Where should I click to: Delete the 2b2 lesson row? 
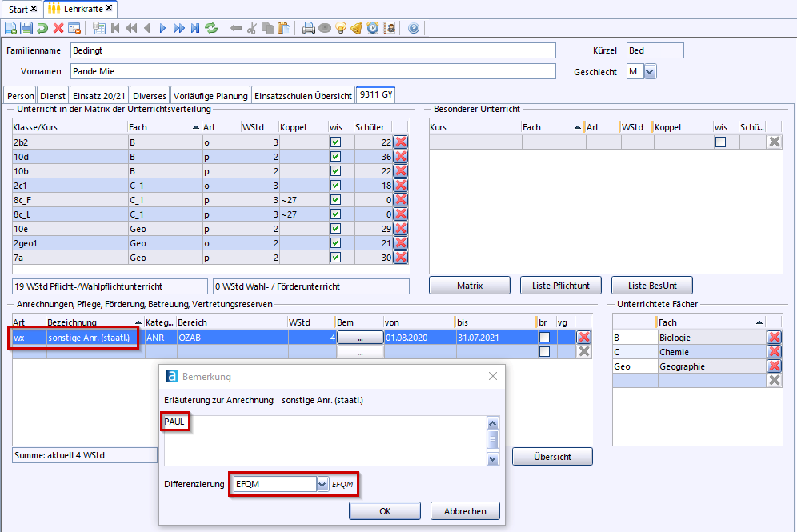click(x=401, y=142)
